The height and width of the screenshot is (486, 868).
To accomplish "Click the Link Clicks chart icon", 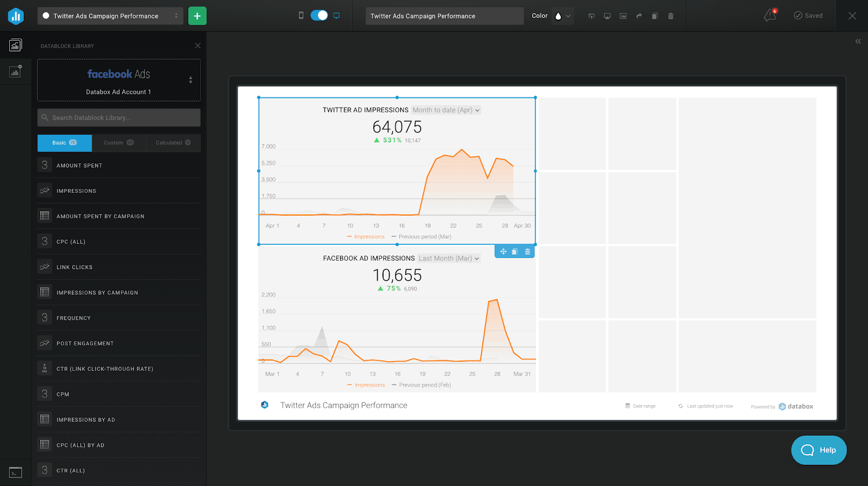I will coord(44,267).
